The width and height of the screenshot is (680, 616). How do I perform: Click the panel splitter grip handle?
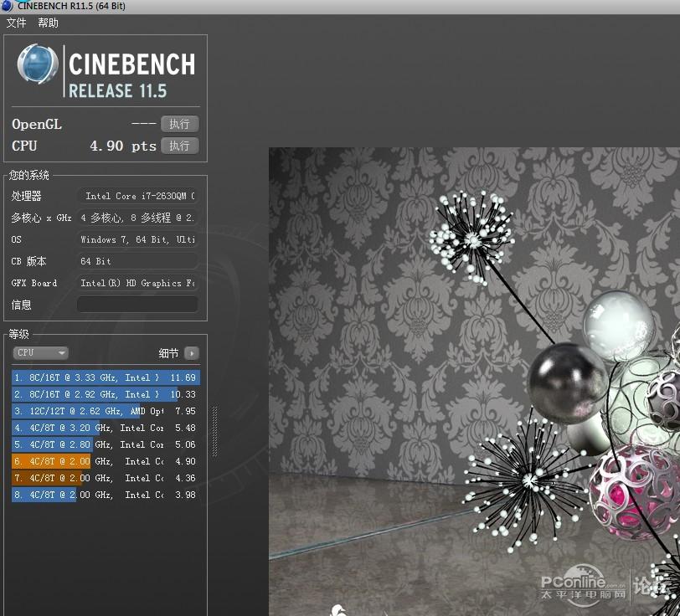[x=214, y=431]
